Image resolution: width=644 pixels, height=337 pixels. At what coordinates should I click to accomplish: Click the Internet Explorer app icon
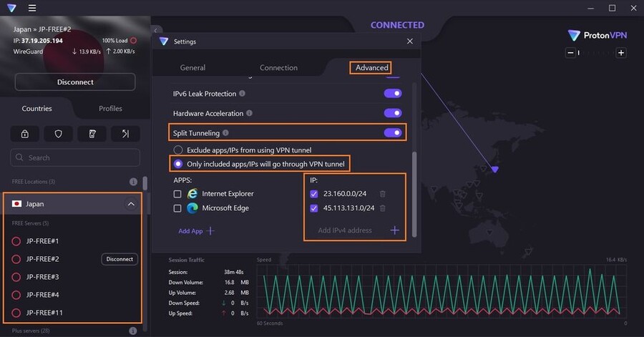point(192,194)
